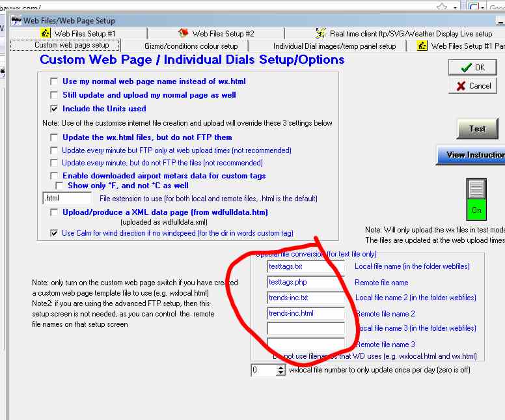Viewport: 505px width, 420px height.
Task: Check Still update and upload my normal page
Action: pyautogui.click(x=54, y=95)
